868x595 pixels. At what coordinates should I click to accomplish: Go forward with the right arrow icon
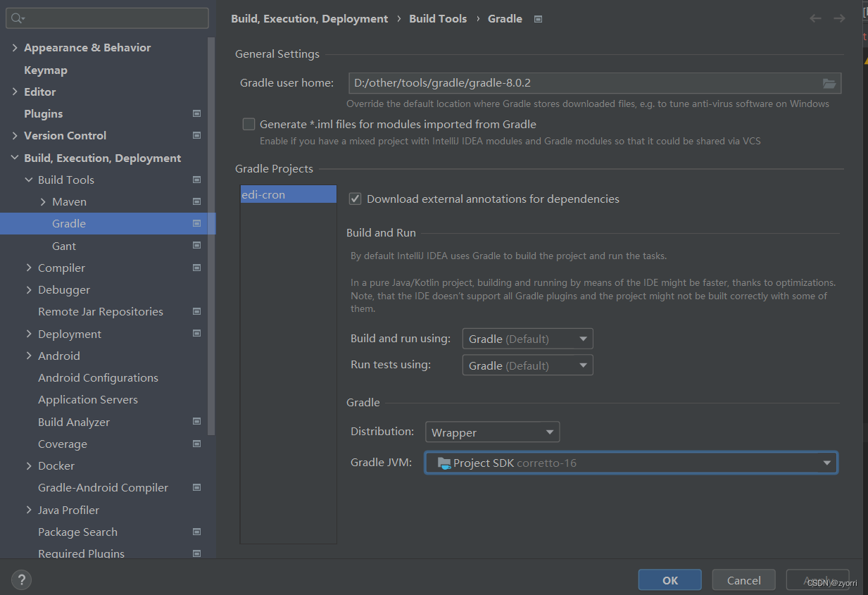(x=839, y=18)
